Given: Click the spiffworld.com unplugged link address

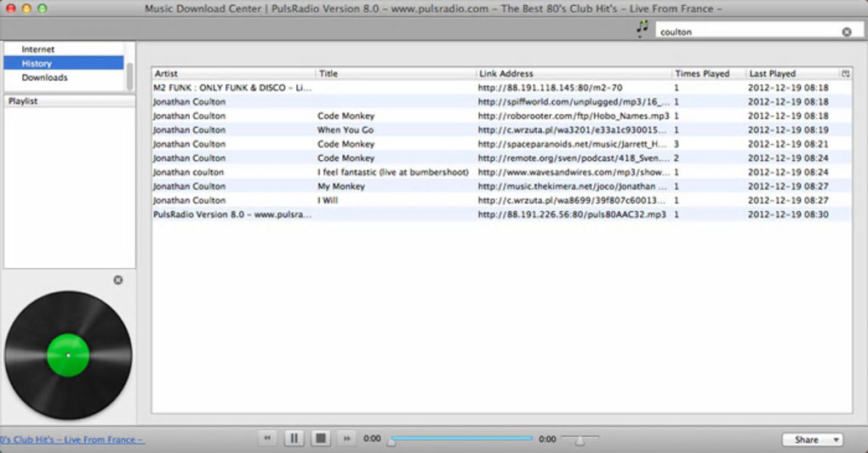Looking at the screenshot, I should click(574, 102).
